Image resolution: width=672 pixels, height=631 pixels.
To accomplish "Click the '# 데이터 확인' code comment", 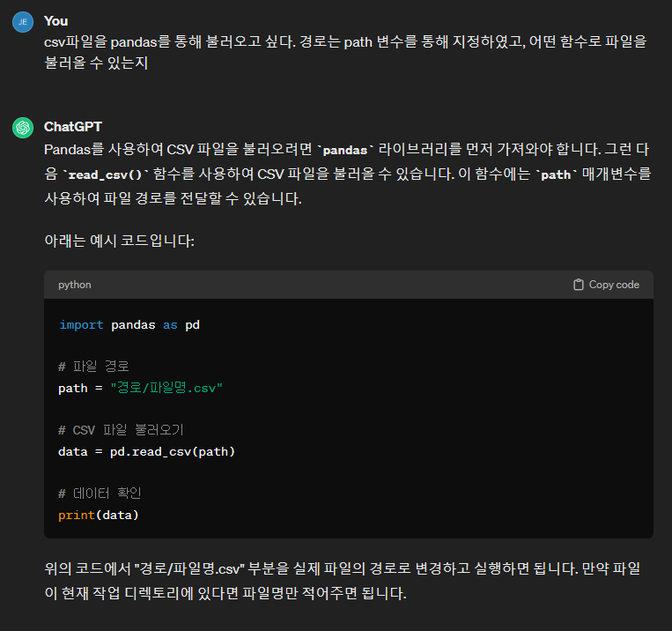I will [x=100, y=494].
